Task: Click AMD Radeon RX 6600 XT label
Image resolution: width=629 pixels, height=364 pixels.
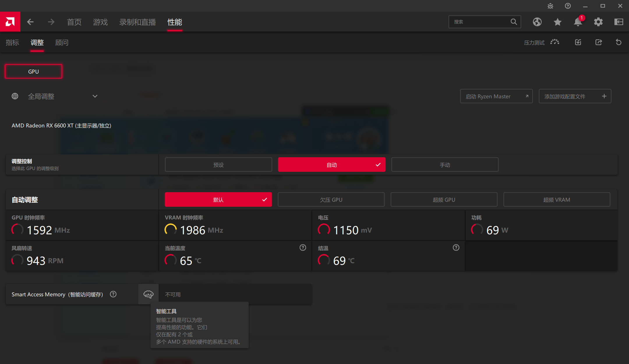Action: coord(61,126)
